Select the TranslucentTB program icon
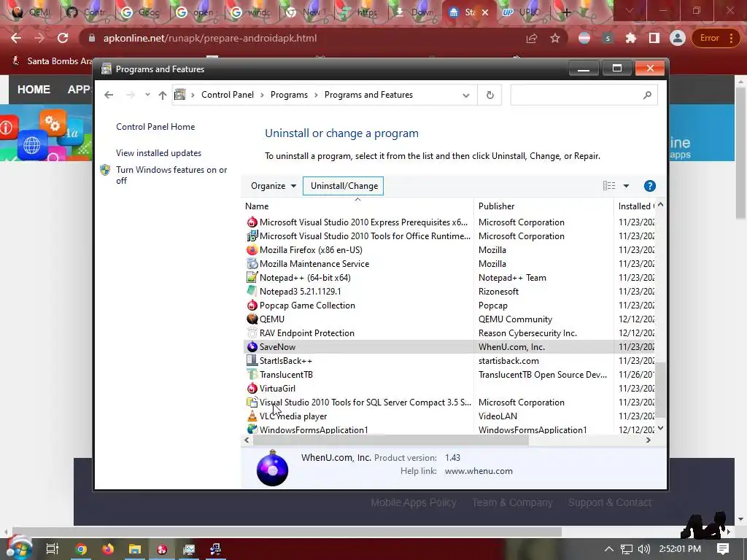The height and width of the screenshot is (560, 747). pos(252,374)
